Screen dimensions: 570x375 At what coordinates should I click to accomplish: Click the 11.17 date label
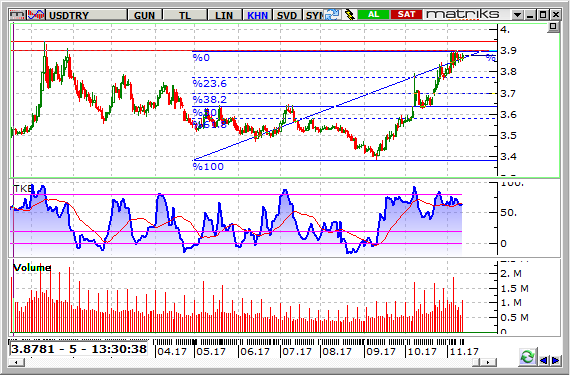464,352
